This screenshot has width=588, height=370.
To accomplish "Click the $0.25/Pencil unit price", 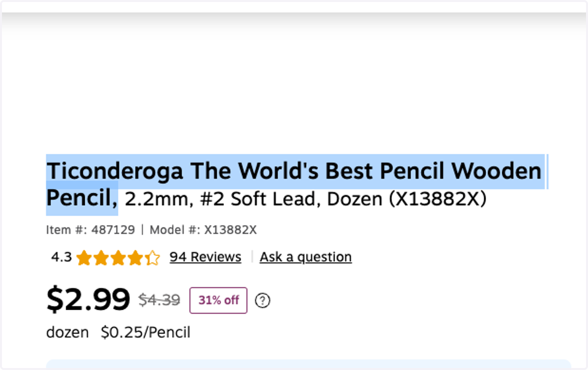I will 146,333.
